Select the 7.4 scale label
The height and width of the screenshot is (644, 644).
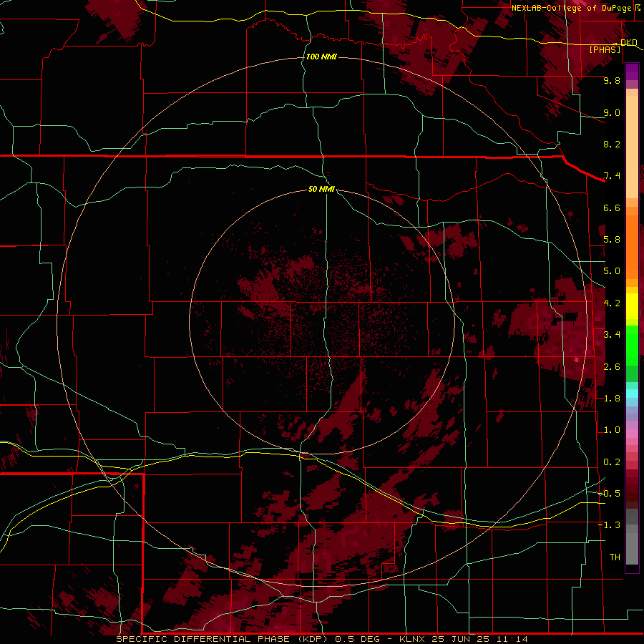point(612,176)
